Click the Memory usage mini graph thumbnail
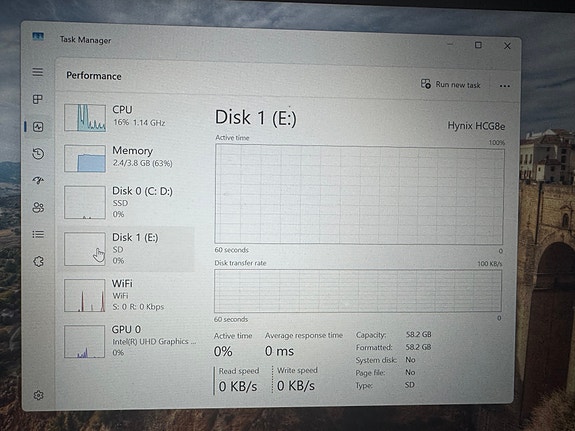The height and width of the screenshot is (431, 575). click(x=85, y=158)
